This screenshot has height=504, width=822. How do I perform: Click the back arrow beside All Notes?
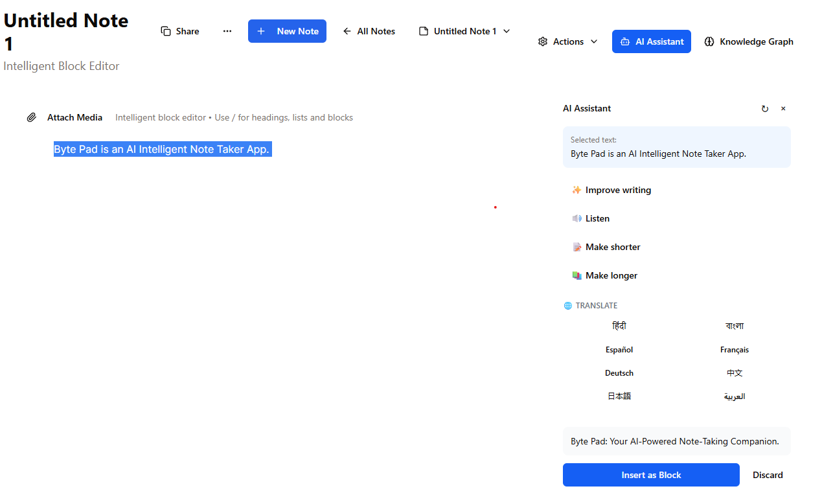click(x=347, y=31)
